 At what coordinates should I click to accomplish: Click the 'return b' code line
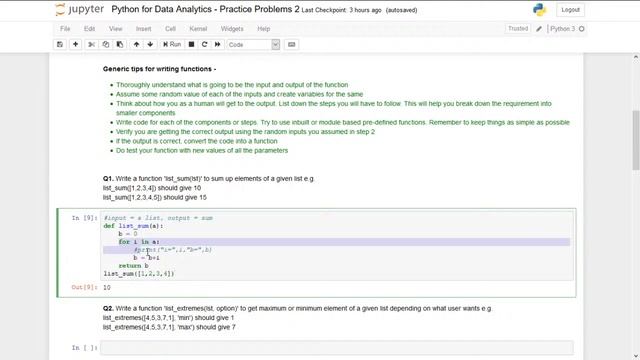tap(133, 266)
